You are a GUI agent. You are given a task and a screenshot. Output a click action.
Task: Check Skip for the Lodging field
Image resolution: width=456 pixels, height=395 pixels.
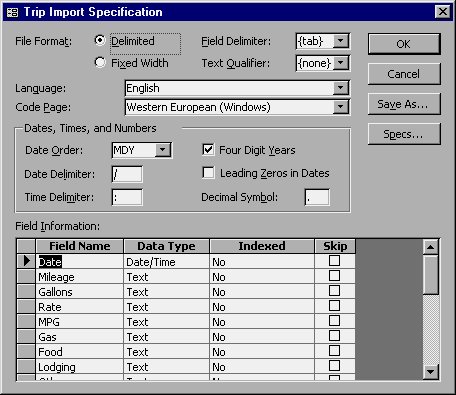click(x=334, y=365)
